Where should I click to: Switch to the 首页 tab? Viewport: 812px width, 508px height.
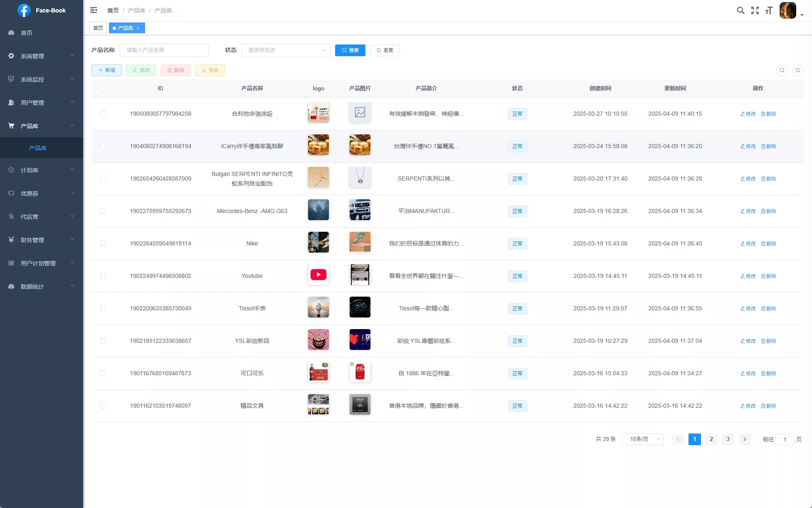coord(98,28)
